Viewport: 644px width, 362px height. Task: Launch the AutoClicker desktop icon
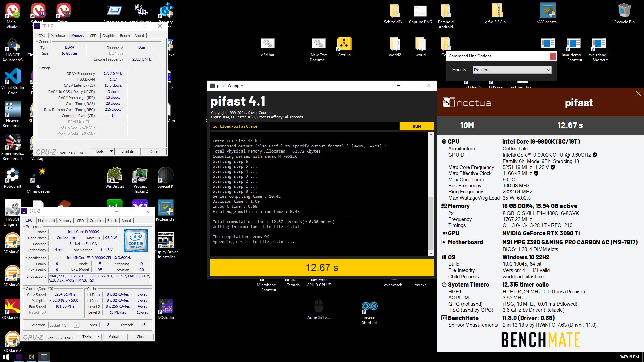(318, 309)
